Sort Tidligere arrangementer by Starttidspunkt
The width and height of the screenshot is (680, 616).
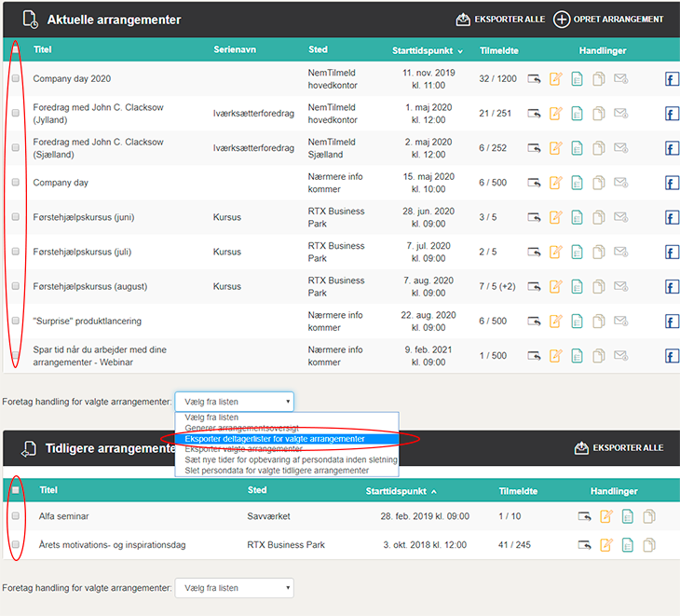click(x=401, y=491)
